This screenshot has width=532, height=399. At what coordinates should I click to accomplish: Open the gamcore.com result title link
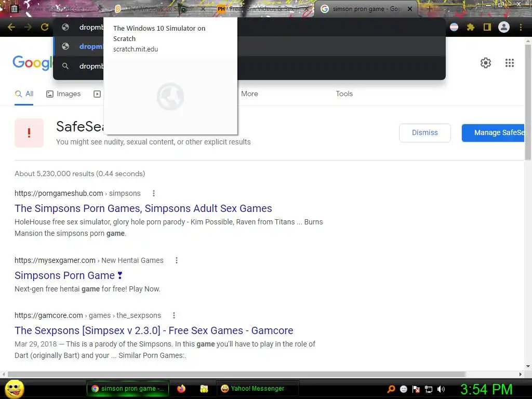pos(154,330)
